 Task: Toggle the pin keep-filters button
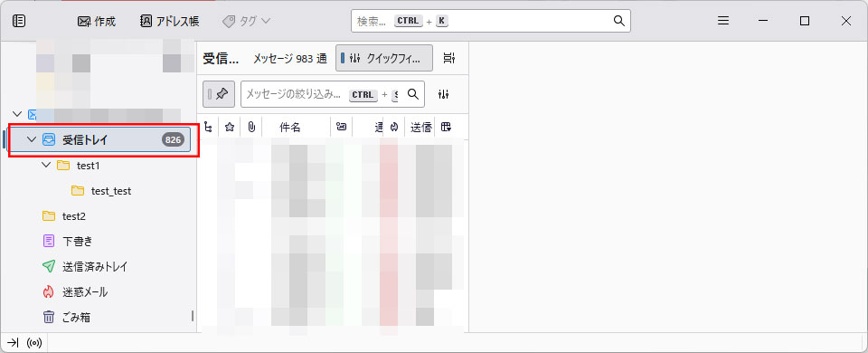pos(219,94)
